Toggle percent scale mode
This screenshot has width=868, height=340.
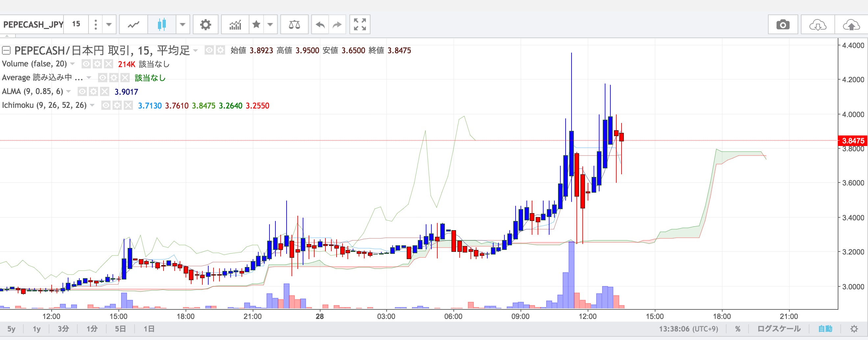738,329
